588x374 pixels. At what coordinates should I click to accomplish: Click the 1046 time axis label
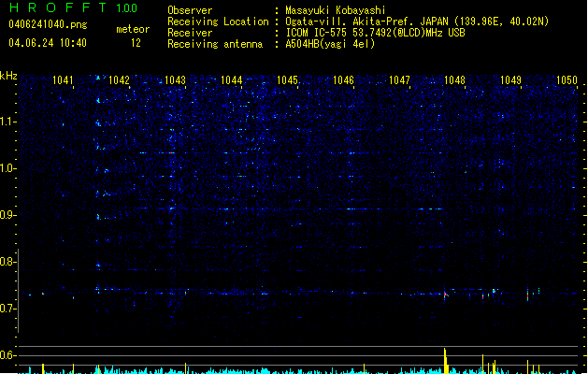pyautogui.click(x=343, y=79)
